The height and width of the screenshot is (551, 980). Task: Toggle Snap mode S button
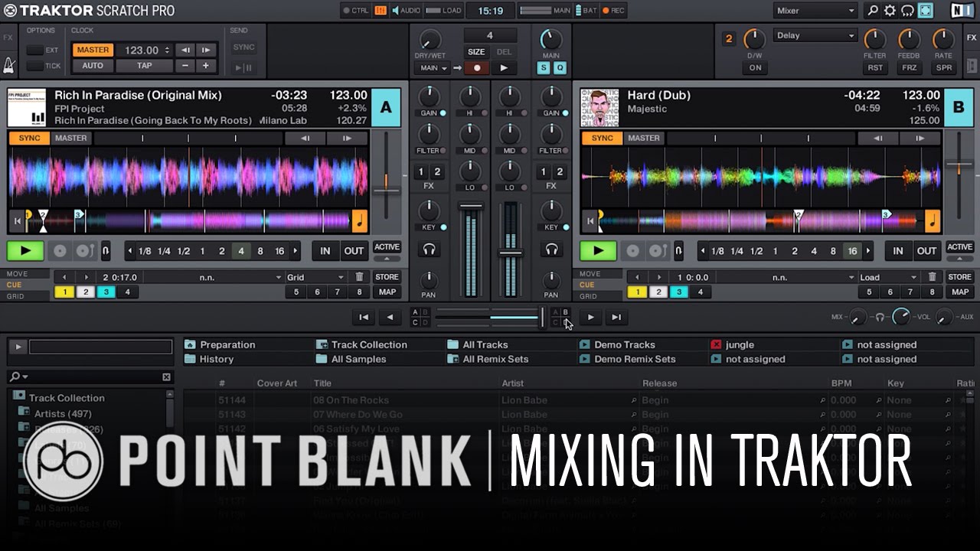[544, 68]
